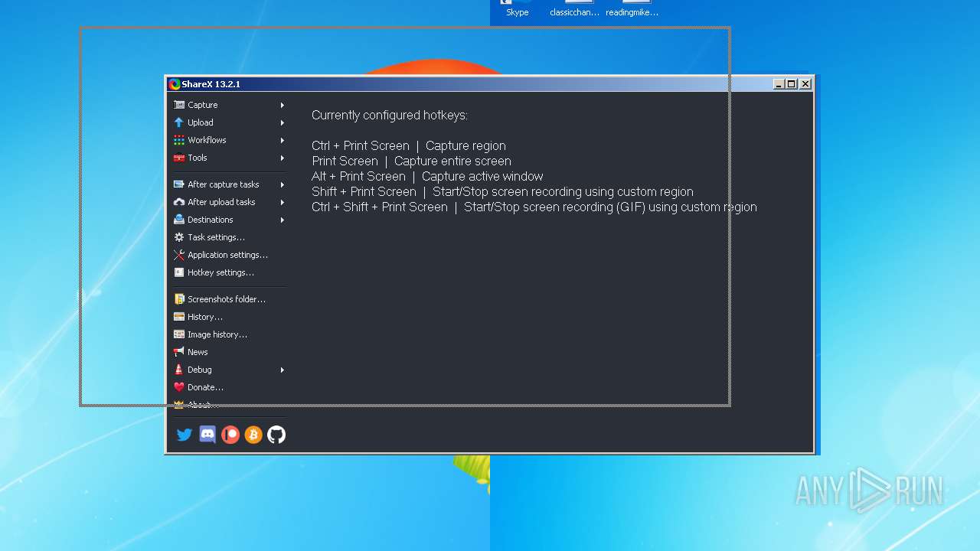Open the GitHub repository icon
Image resolution: width=980 pixels, height=551 pixels.
[x=276, y=435]
